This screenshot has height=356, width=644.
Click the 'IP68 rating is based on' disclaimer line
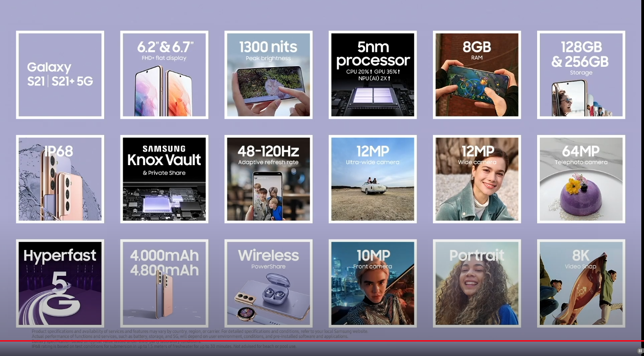click(164, 347)
